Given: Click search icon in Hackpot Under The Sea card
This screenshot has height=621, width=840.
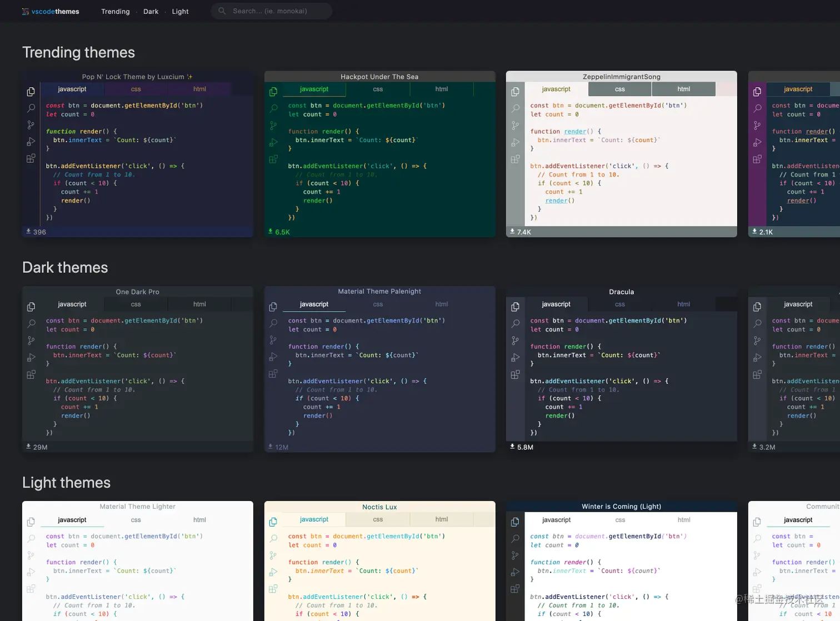Looking at the screenshot, I should click(x=273, y=108).
